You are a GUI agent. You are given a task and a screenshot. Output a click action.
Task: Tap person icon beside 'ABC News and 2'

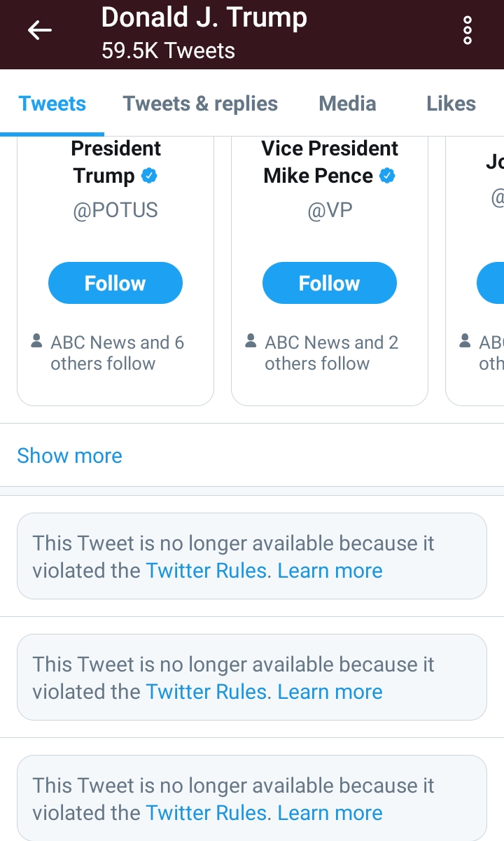coord(251,342)
